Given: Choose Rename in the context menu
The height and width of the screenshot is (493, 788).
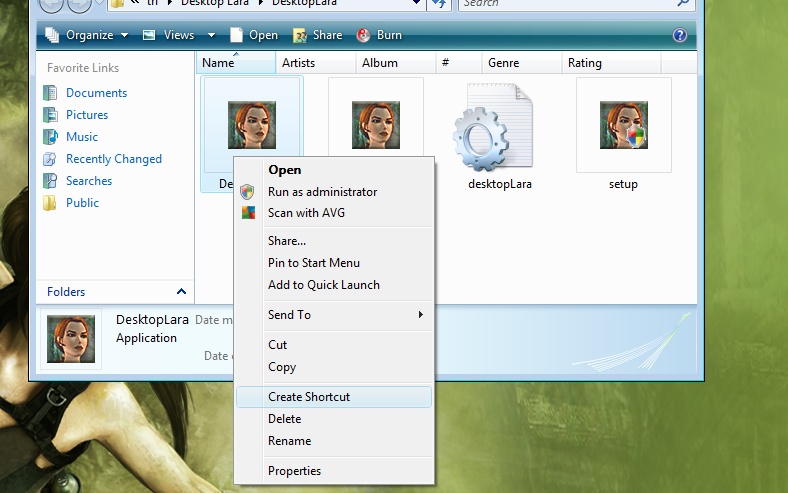Looking at the screenshot, I should coord(334,441).
